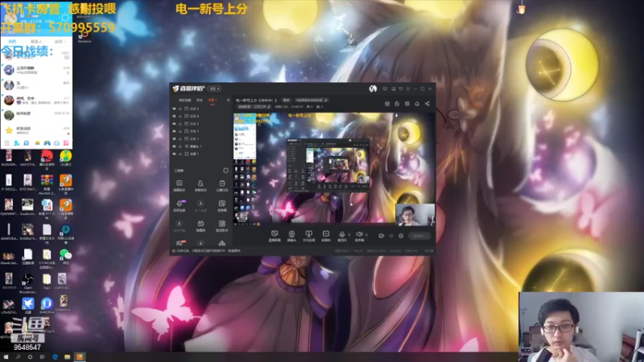Add a 多媒体 media source
Screen dimensions: 644x362
[326, 236]
